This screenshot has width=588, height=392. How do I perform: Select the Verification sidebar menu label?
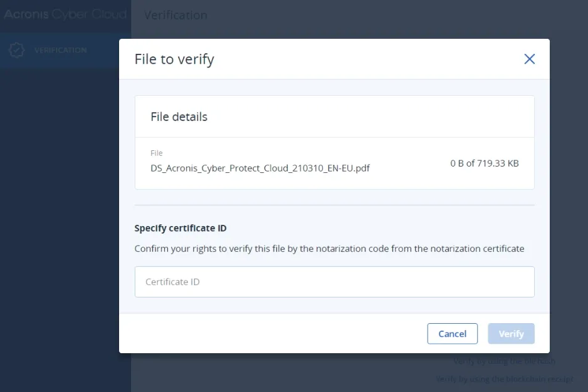click(61, 50)
